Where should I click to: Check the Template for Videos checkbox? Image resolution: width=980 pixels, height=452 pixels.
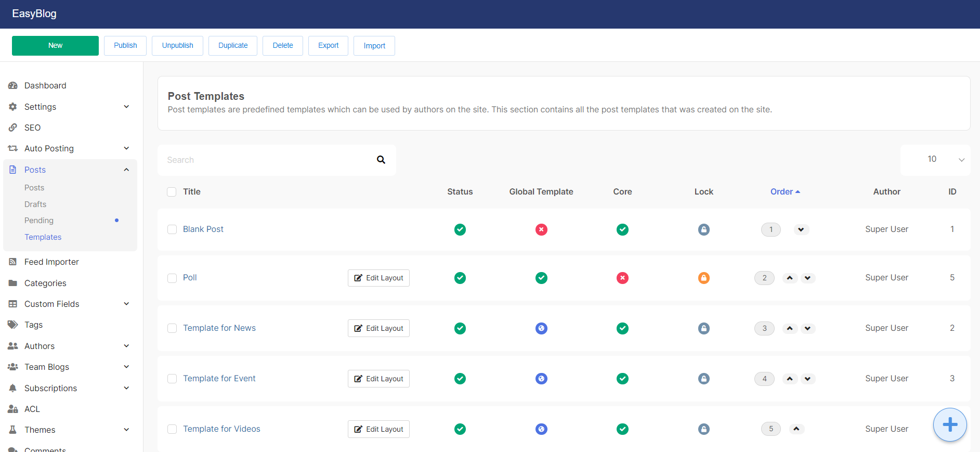tap(172, 429)
